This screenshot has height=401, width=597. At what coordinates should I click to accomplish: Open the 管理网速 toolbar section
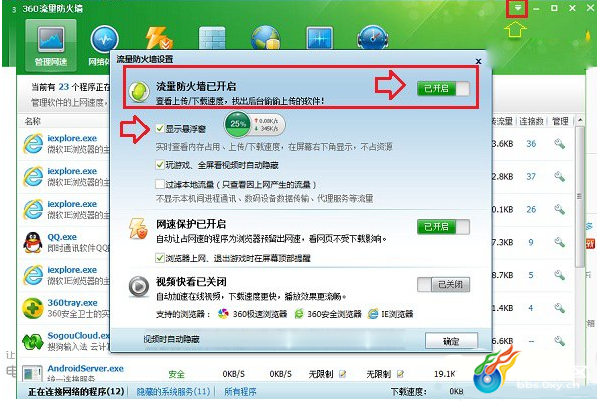coord(51,46)
